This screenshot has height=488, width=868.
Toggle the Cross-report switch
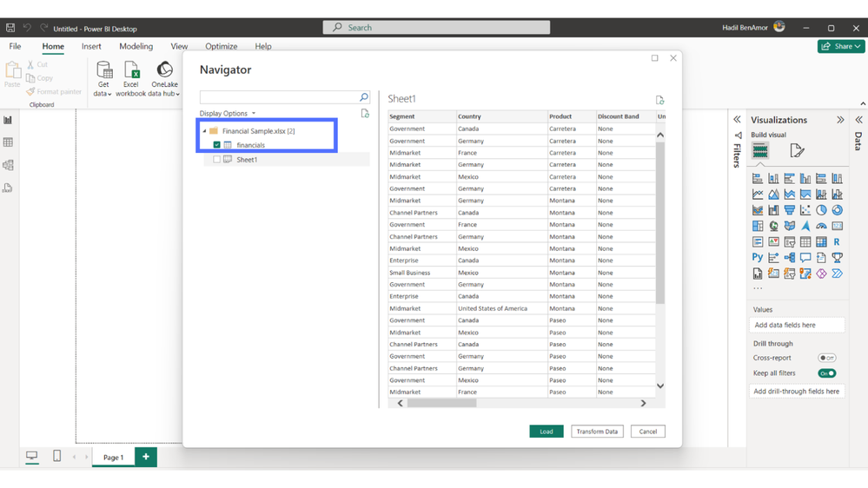[826, 358]
